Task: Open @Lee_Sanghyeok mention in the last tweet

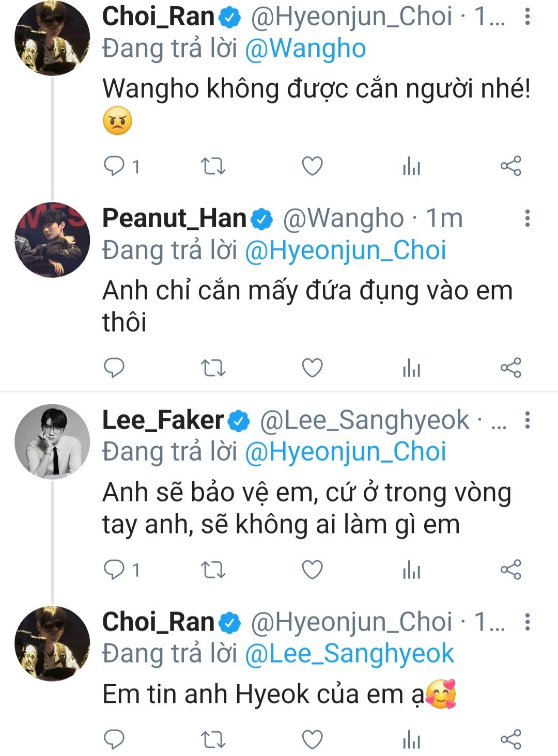Action: [349, 654]
